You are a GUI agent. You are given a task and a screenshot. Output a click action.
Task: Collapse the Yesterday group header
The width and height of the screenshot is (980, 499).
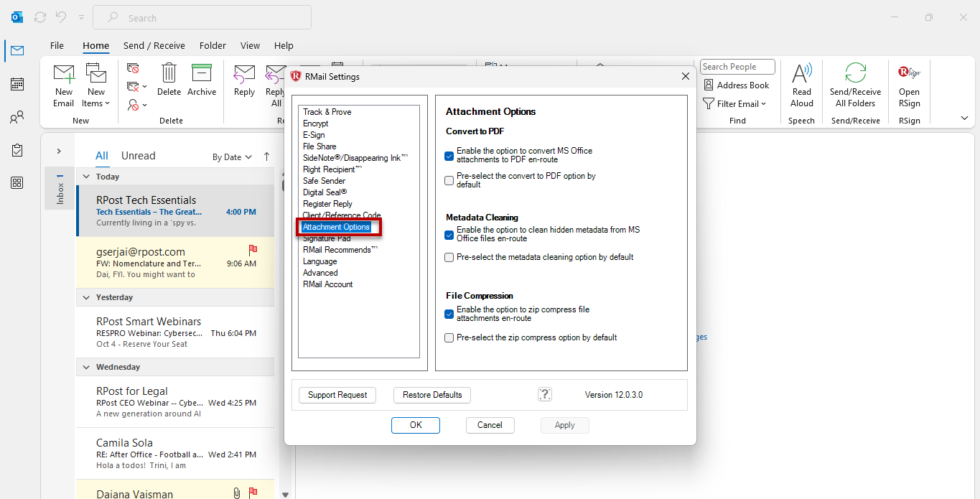point(85,297)
